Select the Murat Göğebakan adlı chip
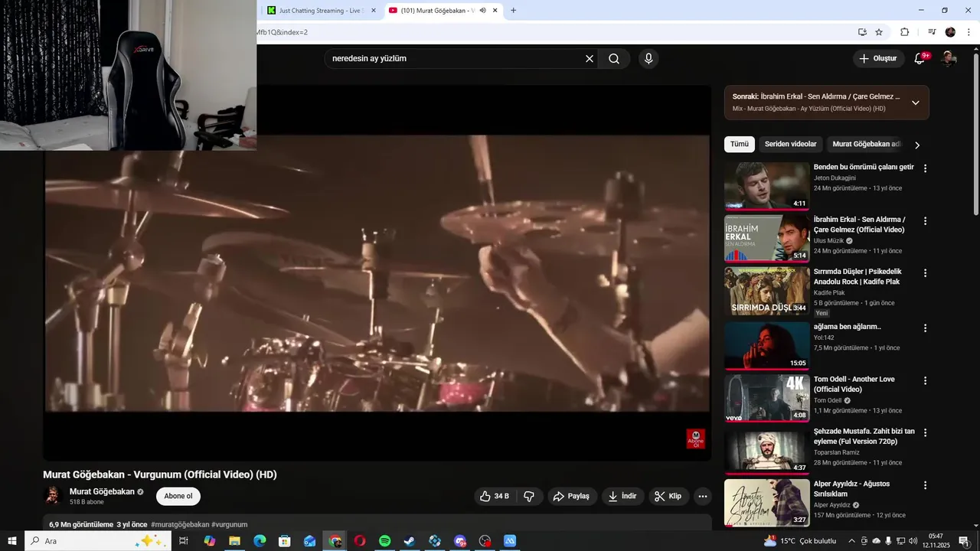Viewport: 980px width, 551px height. click(x=867, y=144)
